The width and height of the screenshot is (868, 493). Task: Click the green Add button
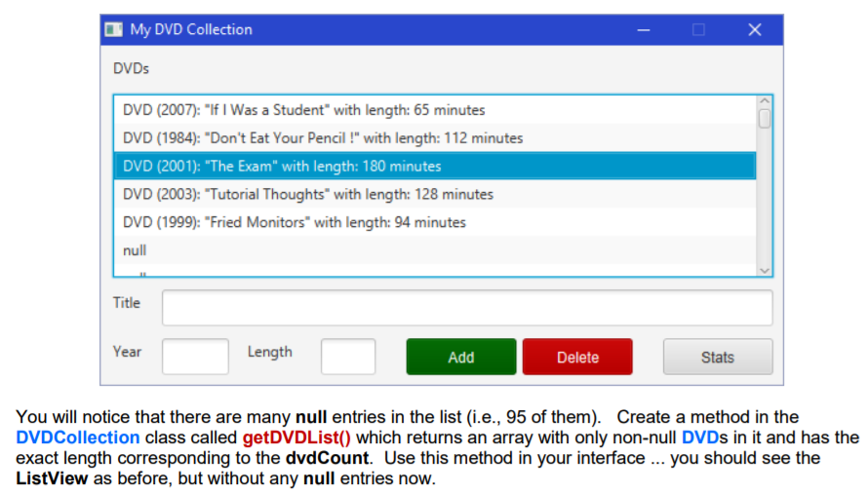461,357
